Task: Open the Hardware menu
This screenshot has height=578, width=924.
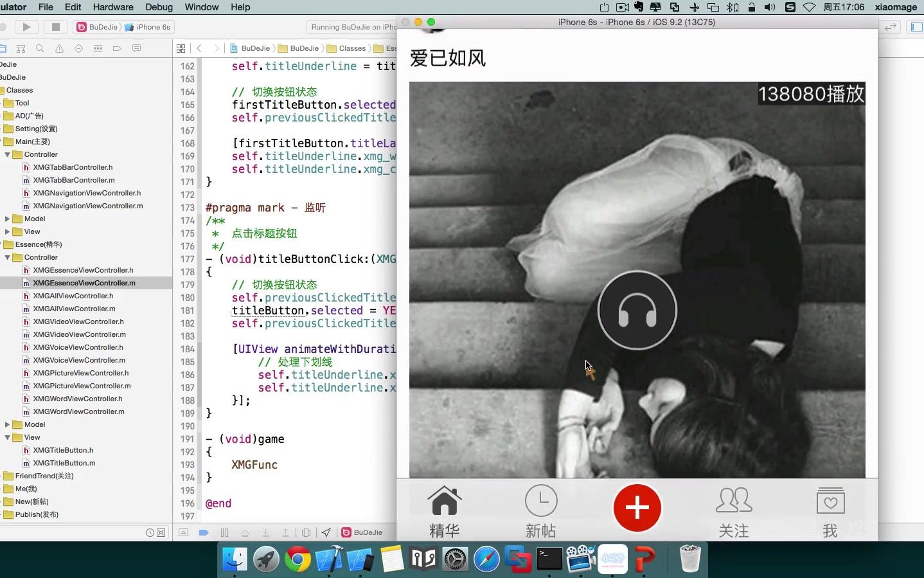Action: 113,7
